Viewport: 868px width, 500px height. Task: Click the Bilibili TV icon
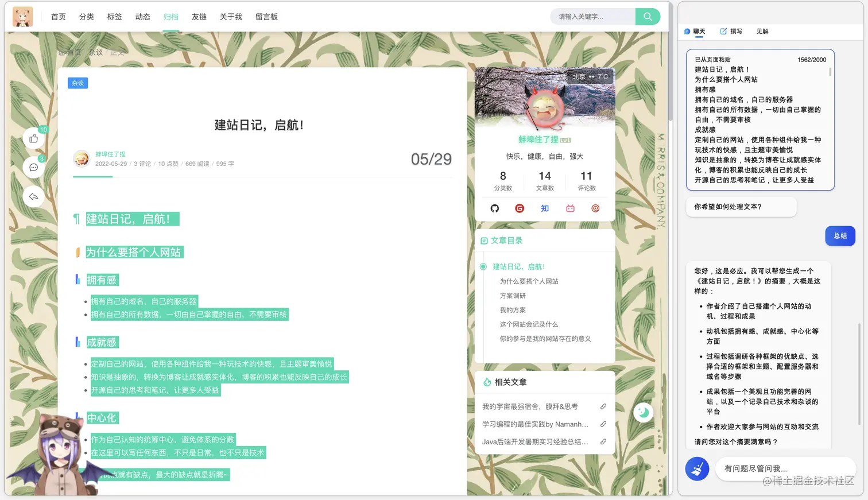pos(569,208)
